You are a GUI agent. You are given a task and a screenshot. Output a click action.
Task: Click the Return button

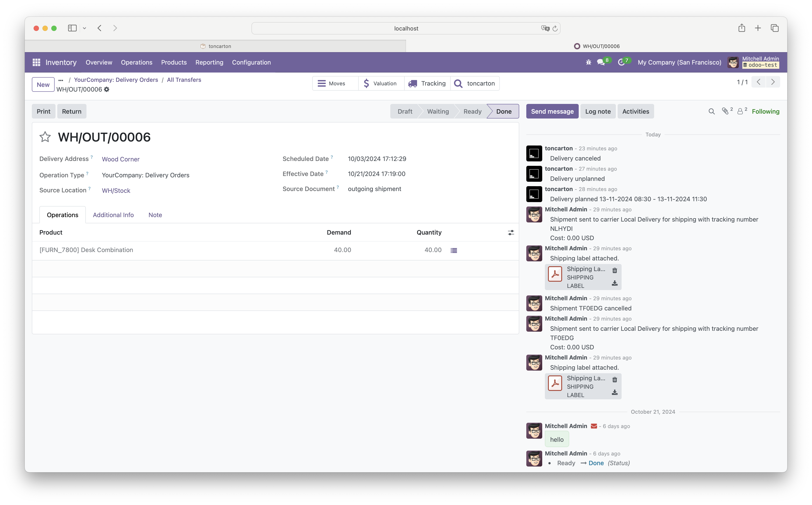71,112
